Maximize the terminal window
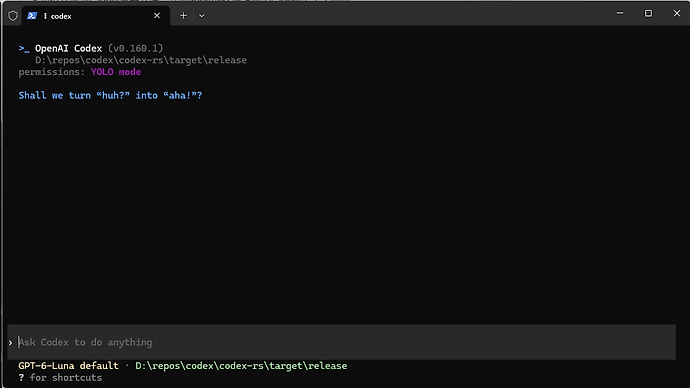This screenshot has height=388, width=690. 648,13
